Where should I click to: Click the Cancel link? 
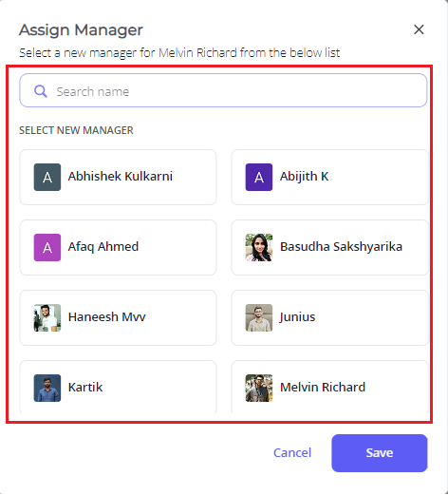292,452
